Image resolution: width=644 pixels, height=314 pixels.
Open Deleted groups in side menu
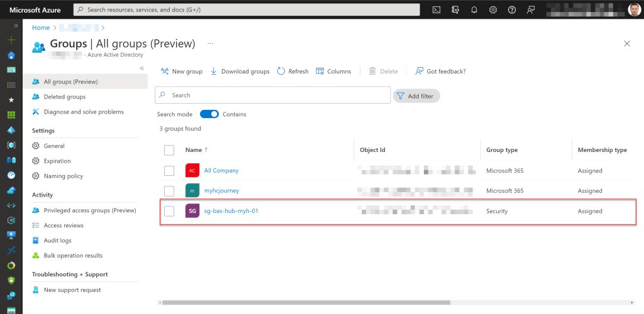64,97
